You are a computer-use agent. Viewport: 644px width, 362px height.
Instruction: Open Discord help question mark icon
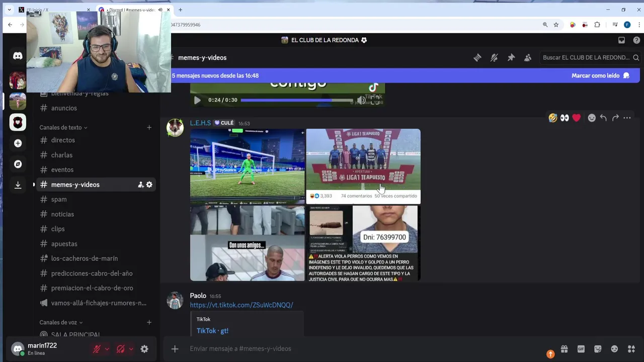(636, 40)
